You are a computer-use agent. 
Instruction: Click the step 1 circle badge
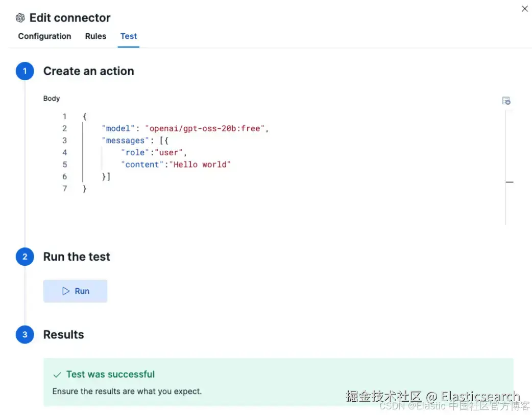[25, 71]
